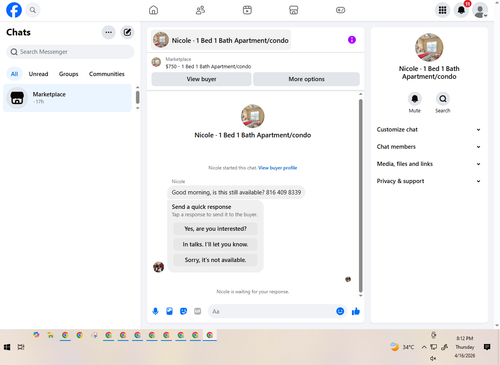The image size is (500, 365).
Task: Click the large apartment photo in chat
Action: click(253, 116)
